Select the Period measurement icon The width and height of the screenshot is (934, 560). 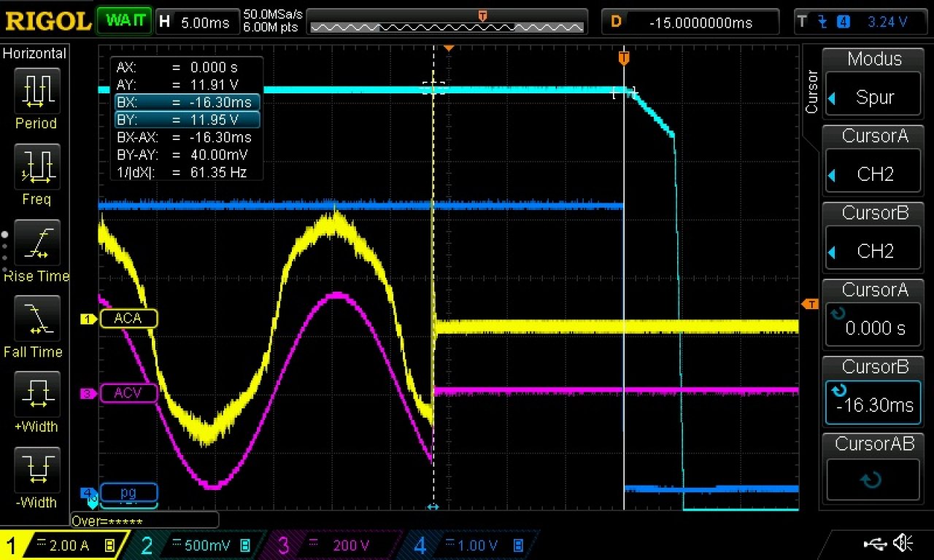tap(36, 92)
